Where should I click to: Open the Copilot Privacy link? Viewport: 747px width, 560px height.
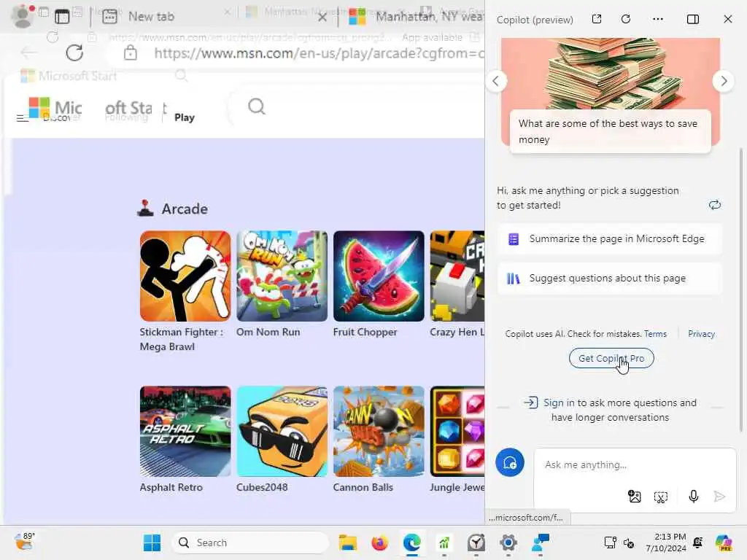pos(701,334)
